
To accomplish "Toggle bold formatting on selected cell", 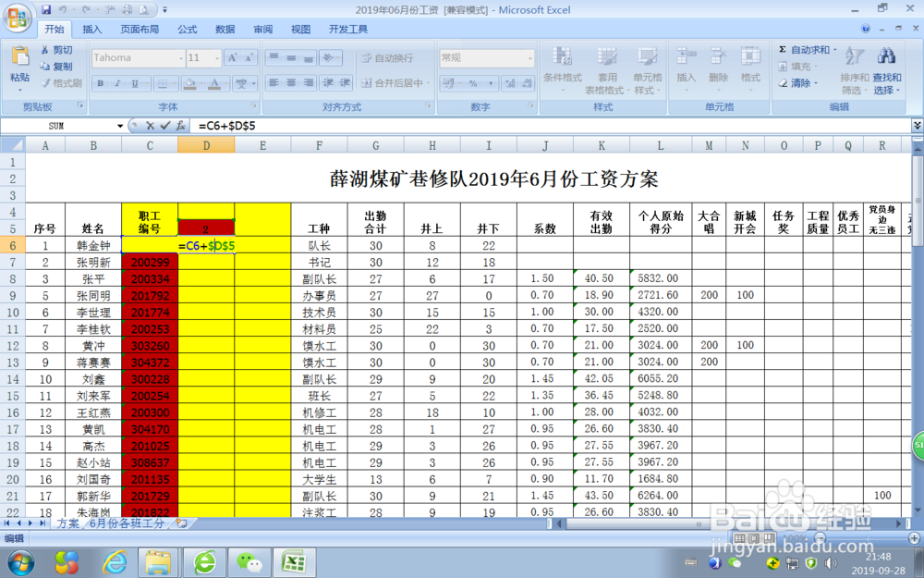I will 102,82.
